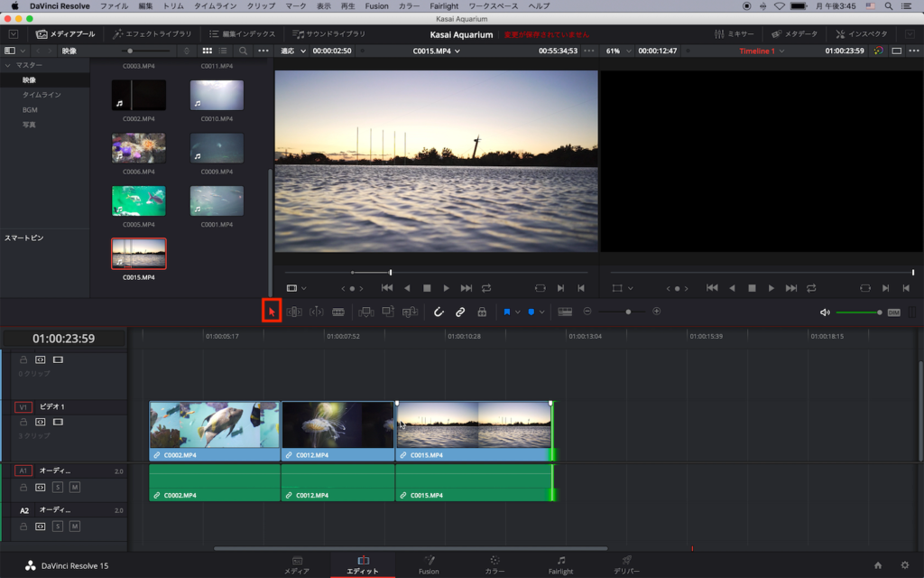Screen dimensions: 924x578
Task: Toggle the Linked Selection chain icon
Action: (x=460, y=312)
